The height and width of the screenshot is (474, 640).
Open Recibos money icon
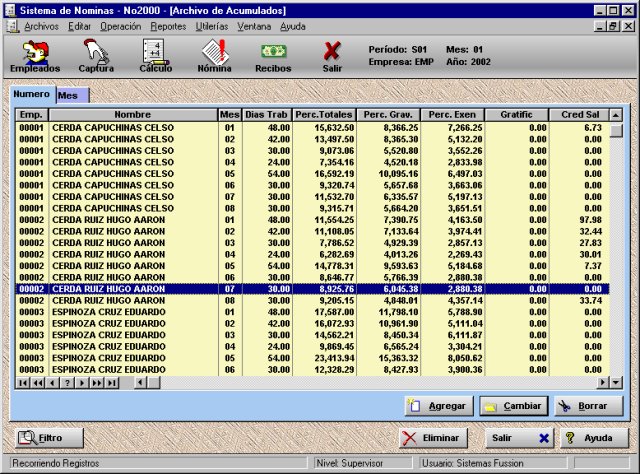tap(273, 55)
